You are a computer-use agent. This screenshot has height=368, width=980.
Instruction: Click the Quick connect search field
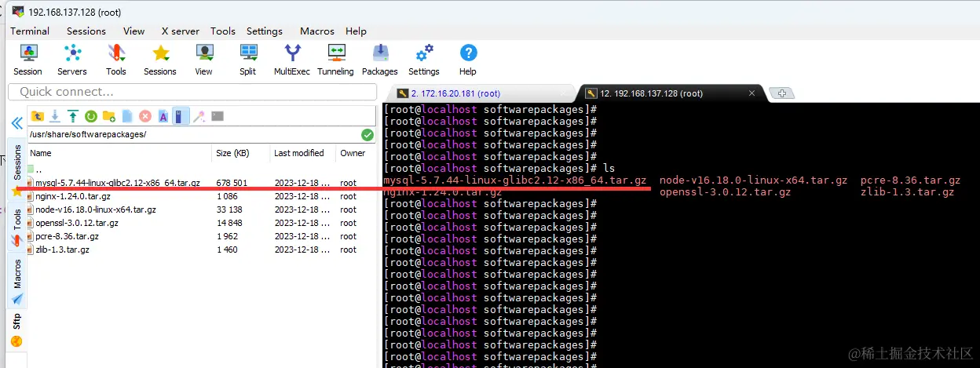click(x=192, y=92)
